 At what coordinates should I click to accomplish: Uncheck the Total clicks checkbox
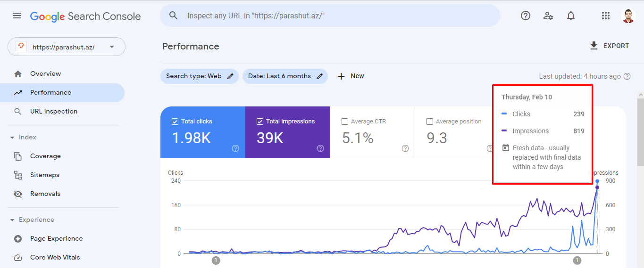(175, 122)
